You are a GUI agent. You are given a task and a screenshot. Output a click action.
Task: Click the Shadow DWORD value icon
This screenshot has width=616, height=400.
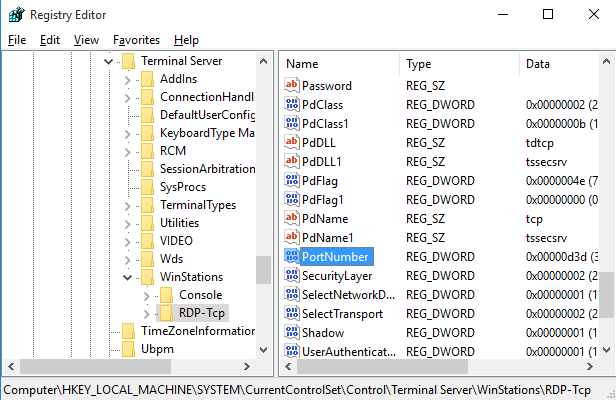tap(292, 332)
